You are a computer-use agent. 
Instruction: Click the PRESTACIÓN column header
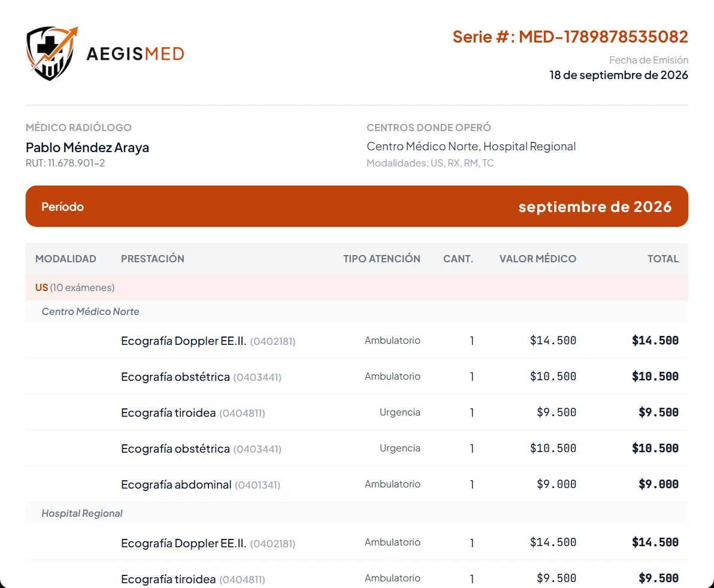tap(153, 259)
